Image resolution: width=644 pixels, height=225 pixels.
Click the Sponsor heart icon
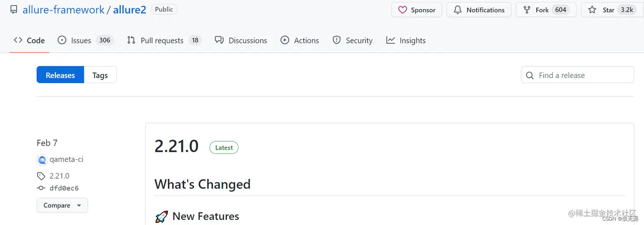coord(402,10)
